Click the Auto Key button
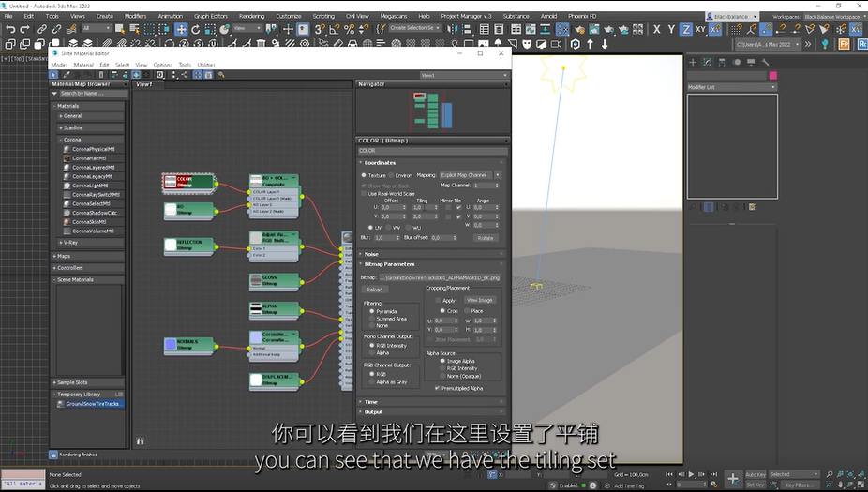The width and height of the screenshot is (868, 492). tap(756, 474)
